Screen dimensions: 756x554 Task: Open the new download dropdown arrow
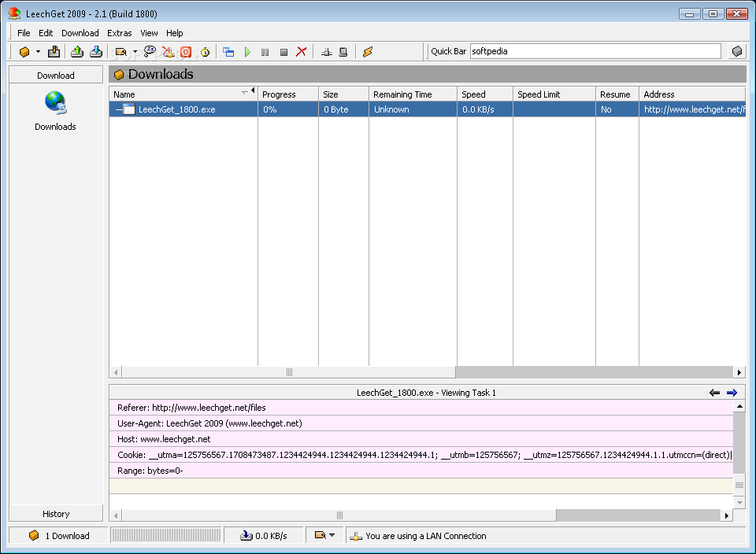(x=38, y=52)
